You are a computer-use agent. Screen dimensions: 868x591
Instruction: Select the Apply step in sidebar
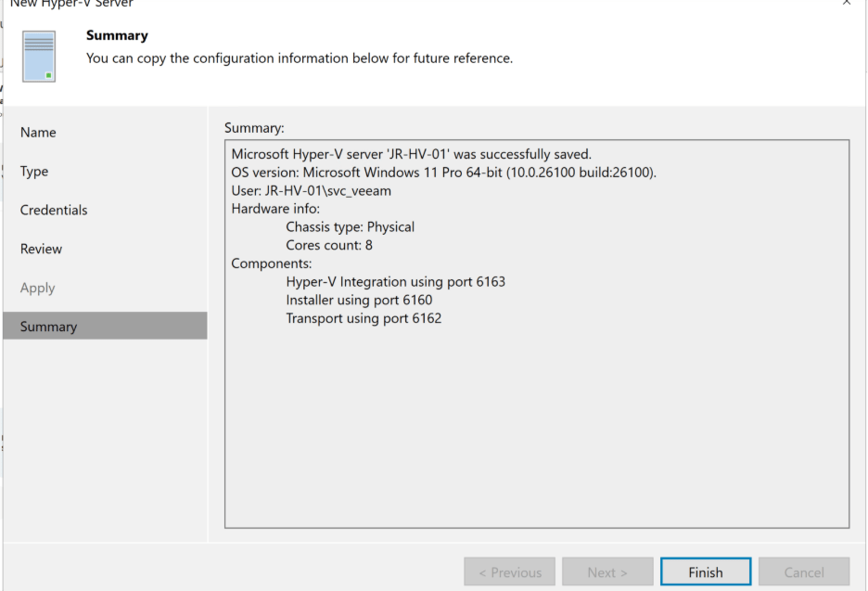pos(38,289)
